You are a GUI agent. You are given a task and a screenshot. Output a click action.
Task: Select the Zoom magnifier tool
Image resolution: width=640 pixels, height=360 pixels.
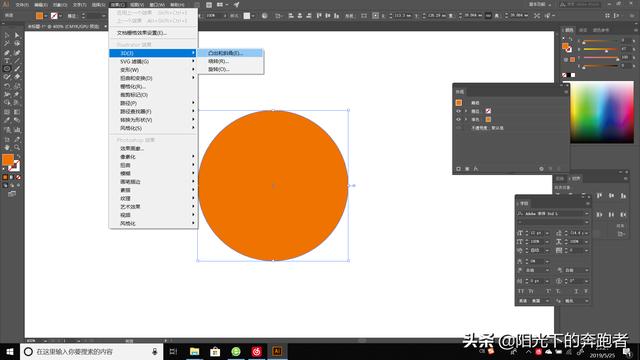click(17, 147)
